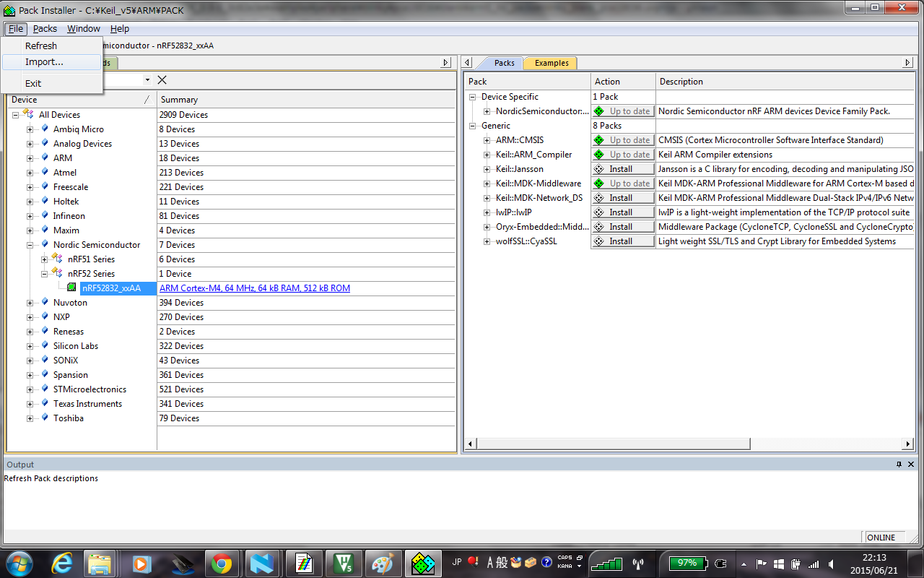Open the search filter dropdown arrow
This screenshot has width=924, height=578.
point(148,80)
